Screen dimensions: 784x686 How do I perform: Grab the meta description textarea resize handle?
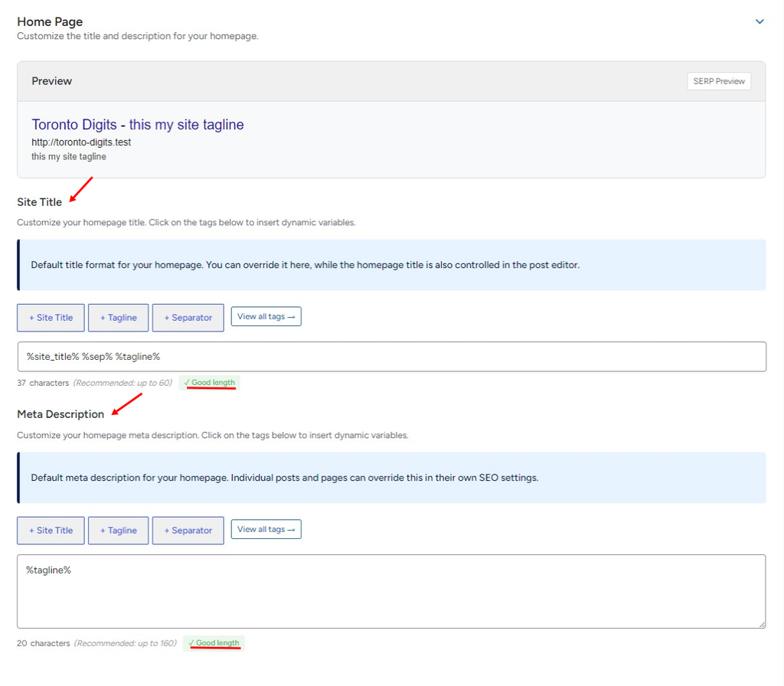(762, 625)
